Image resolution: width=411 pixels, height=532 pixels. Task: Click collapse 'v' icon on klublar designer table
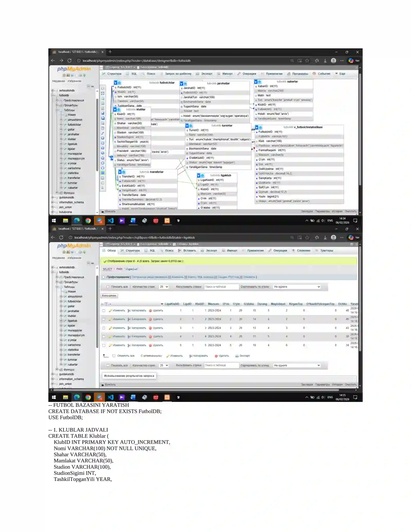[x=115, y=109]
